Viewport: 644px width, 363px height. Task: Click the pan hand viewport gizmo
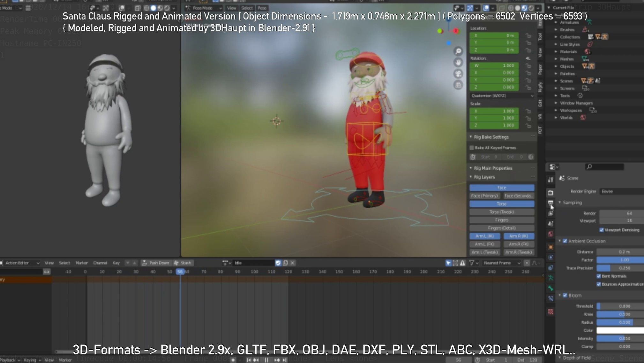point(458,62)
